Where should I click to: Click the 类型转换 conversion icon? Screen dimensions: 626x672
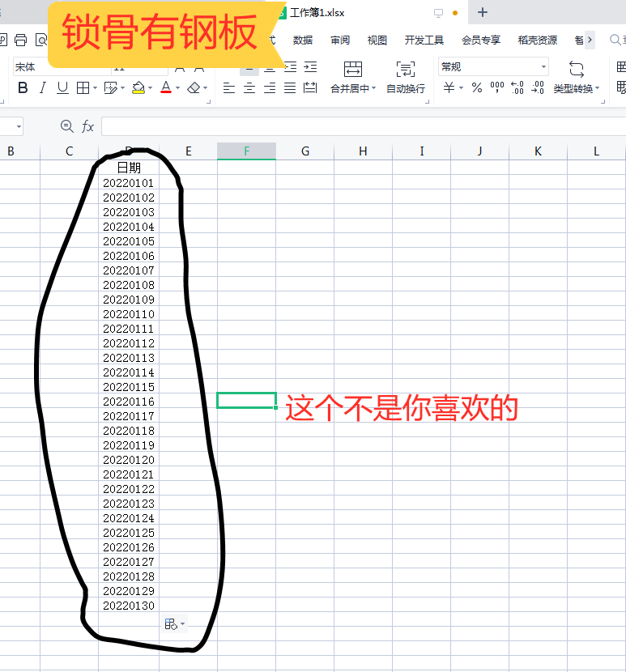(577, 69)
